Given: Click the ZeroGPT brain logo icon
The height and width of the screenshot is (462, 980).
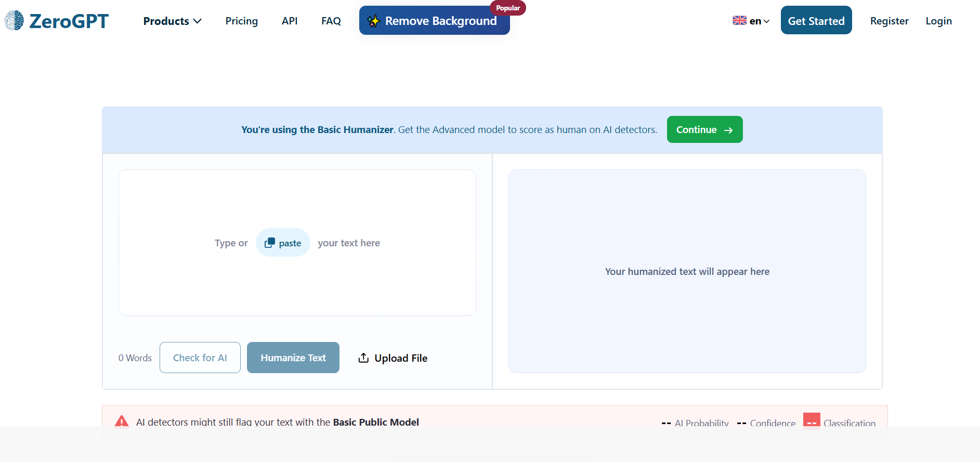Looking at the screenshot, I should pos(15,21).
